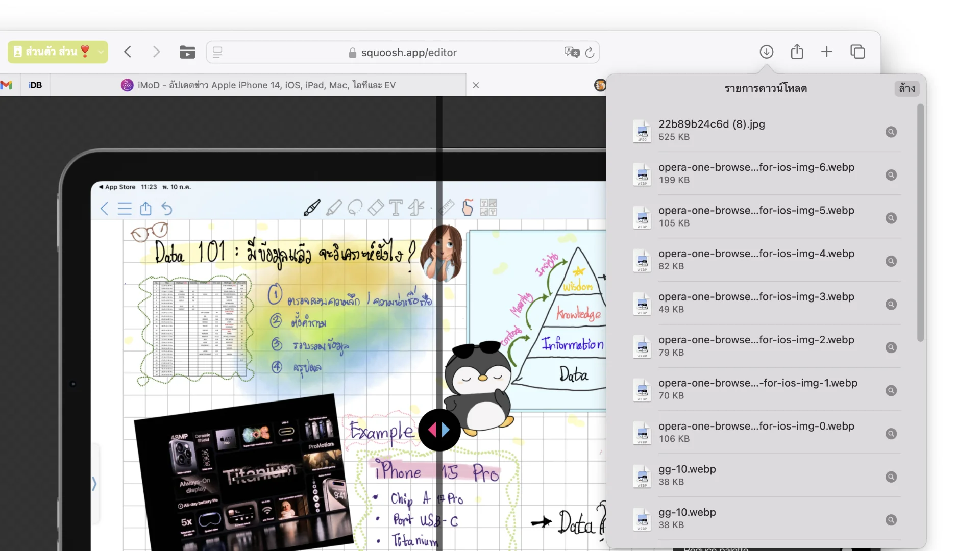Open the pinned Gmail tab
980x551 pixels.
(7, 85)
